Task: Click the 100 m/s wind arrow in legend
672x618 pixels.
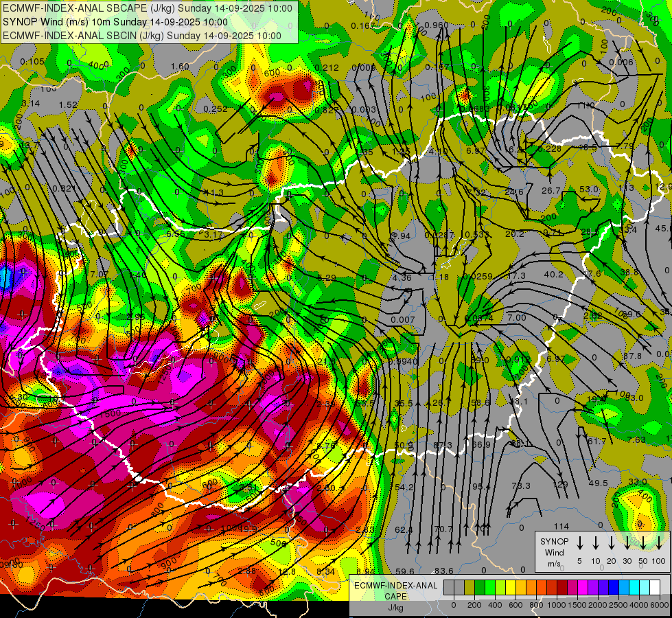Action: click(x=659, y=543)
